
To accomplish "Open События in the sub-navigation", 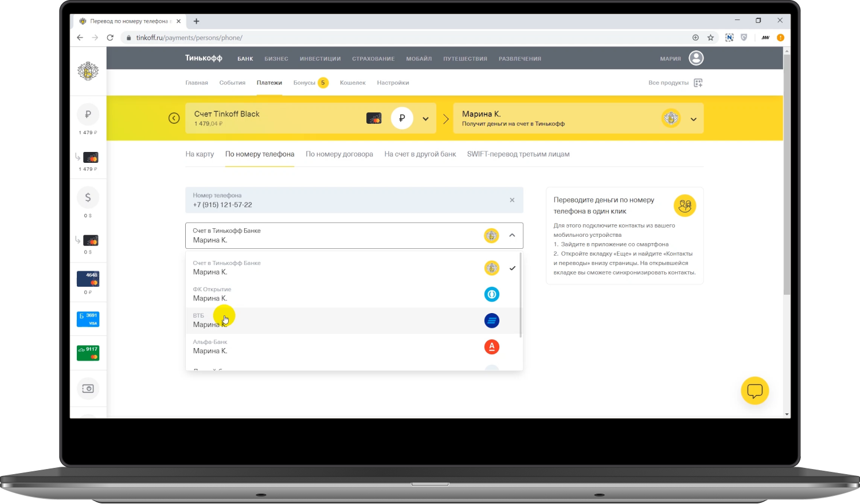I will pos(232,83).
